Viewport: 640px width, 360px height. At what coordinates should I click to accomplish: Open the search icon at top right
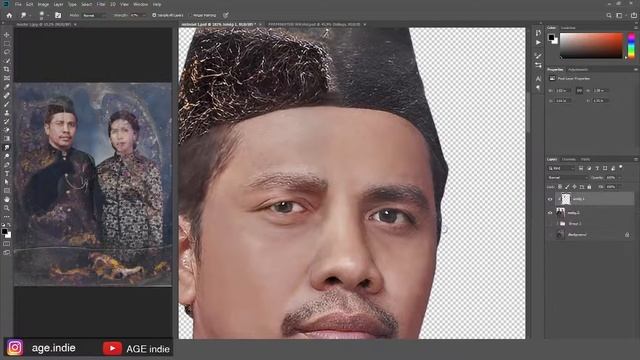609,15
